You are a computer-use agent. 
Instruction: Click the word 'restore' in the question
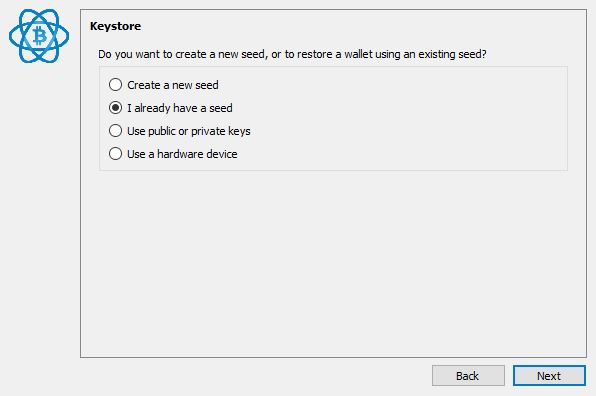[315, 54]
